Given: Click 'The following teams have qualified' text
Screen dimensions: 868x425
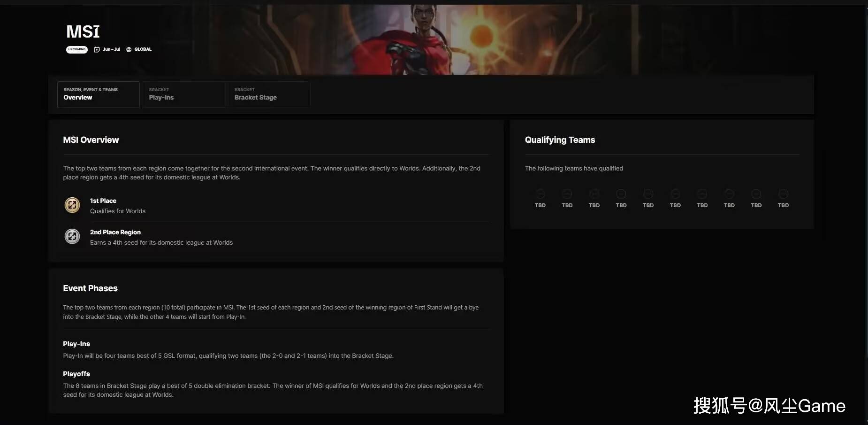Looking at the screenshot, I should pos(574,168).
